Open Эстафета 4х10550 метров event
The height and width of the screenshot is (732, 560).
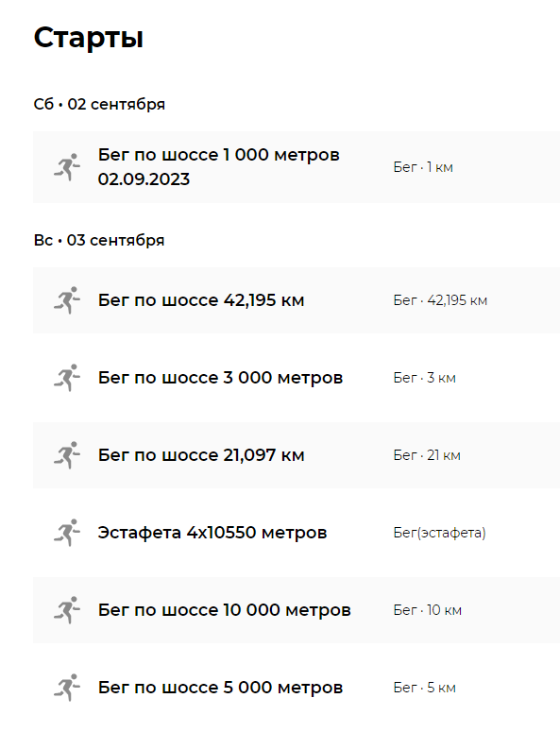click(212, 533)
